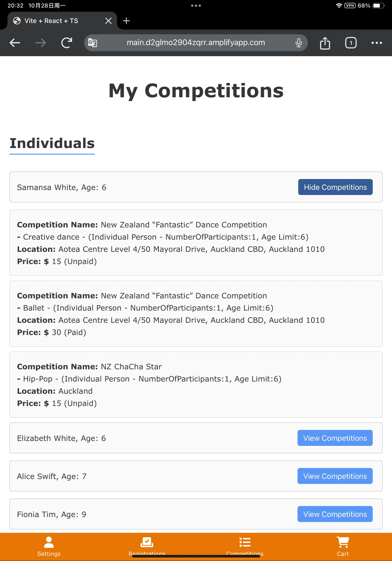Open Competitions in bottom navigation

(245, 546)
